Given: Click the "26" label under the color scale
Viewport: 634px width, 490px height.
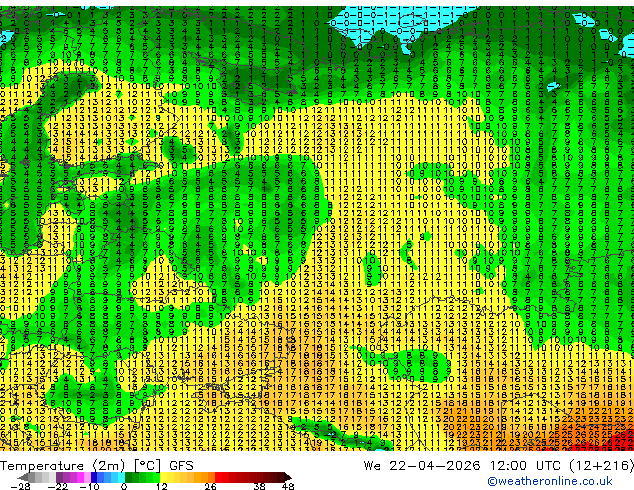Looking at the screenshot, I should (x=210, y=486).
